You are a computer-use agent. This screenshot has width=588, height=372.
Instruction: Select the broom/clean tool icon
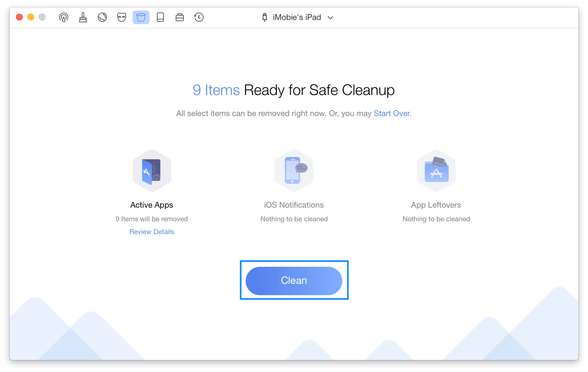[x=82, y=17]
